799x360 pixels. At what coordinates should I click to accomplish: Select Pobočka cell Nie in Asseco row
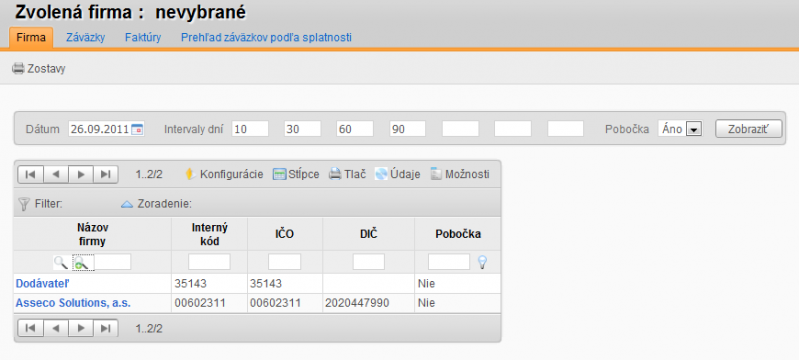tap(458, 303)
